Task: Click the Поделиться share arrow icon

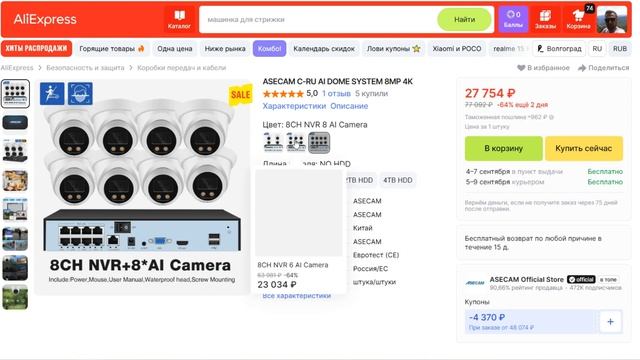Action: pyautogui.click(x=582, y=68)
